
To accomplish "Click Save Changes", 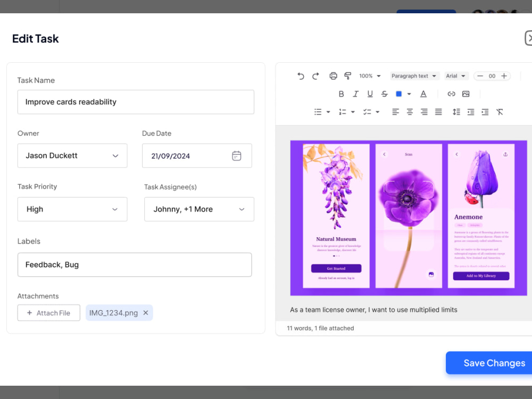I will (x=489, y=363).
